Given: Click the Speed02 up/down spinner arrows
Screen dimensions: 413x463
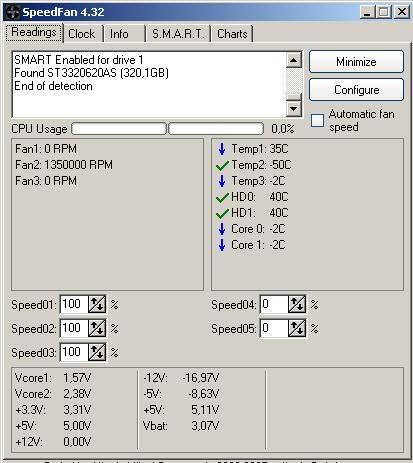Looking at the screenshot, I should 97,328.
